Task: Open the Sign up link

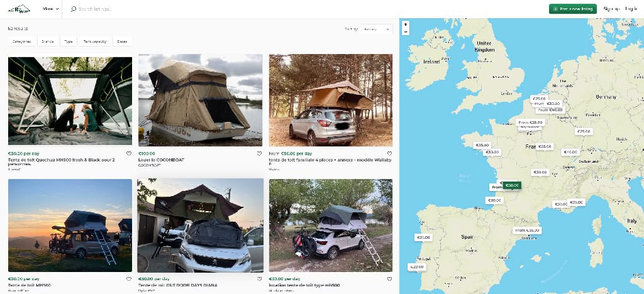Action: coord(611,9)
